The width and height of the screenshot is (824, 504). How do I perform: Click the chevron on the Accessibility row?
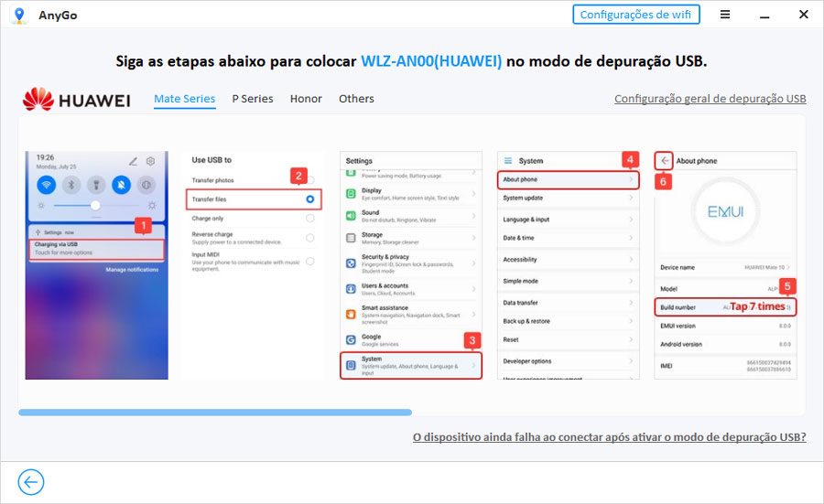point(631,260)
